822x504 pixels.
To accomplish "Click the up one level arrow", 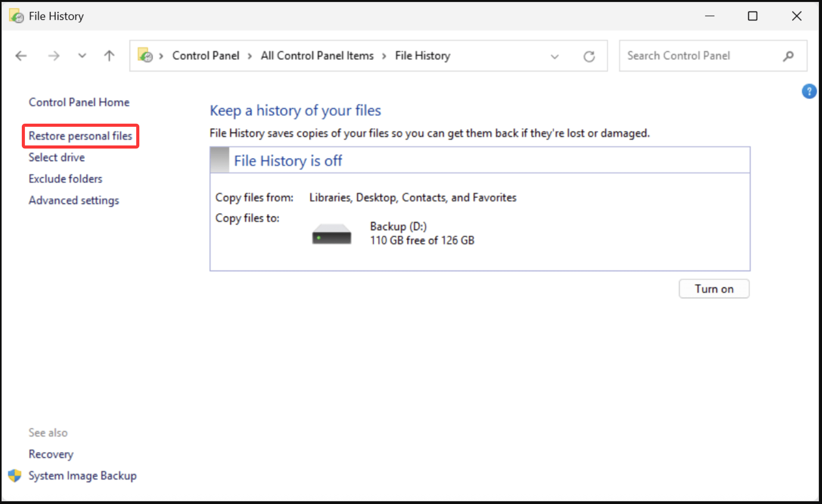I will pyautogui.click(x=109, y=56).
